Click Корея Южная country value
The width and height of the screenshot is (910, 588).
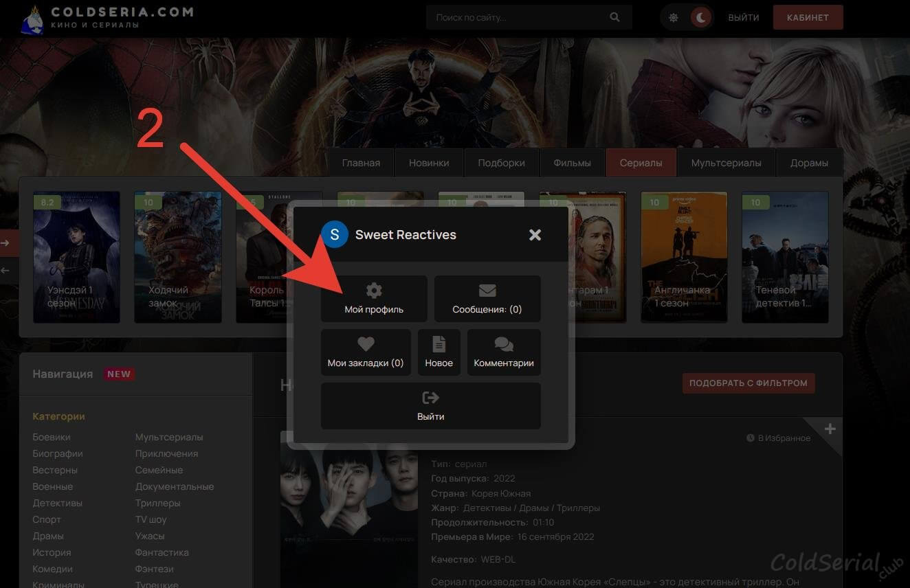click(501, 493)
